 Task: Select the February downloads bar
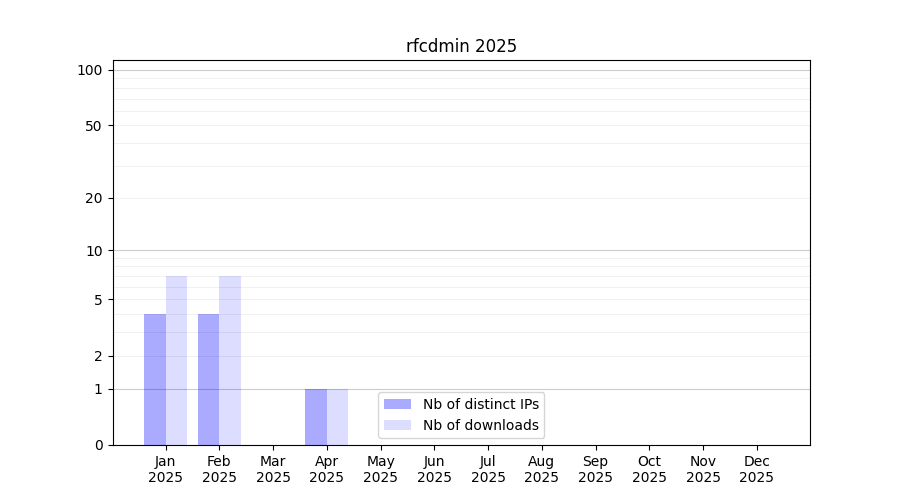(x=230, y=360)
